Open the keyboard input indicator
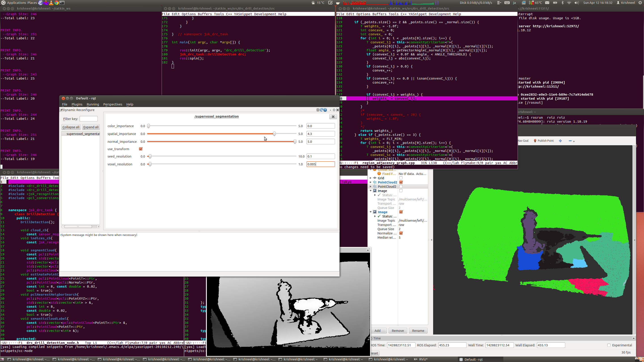The height and width of the screenshot is (362, 644). [507, 3]
